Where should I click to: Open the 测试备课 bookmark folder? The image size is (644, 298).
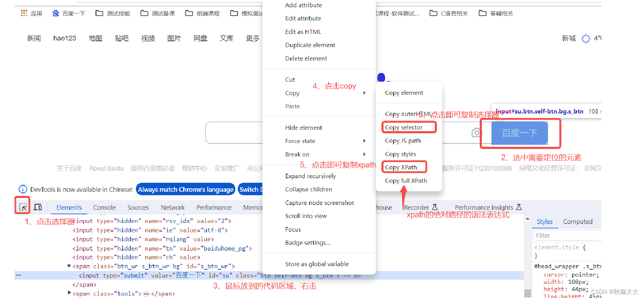coord(158,13)
